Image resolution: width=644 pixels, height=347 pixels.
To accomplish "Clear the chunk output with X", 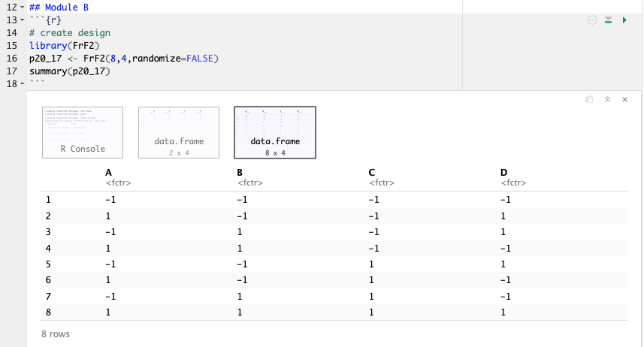I will (x=624, y=99).
